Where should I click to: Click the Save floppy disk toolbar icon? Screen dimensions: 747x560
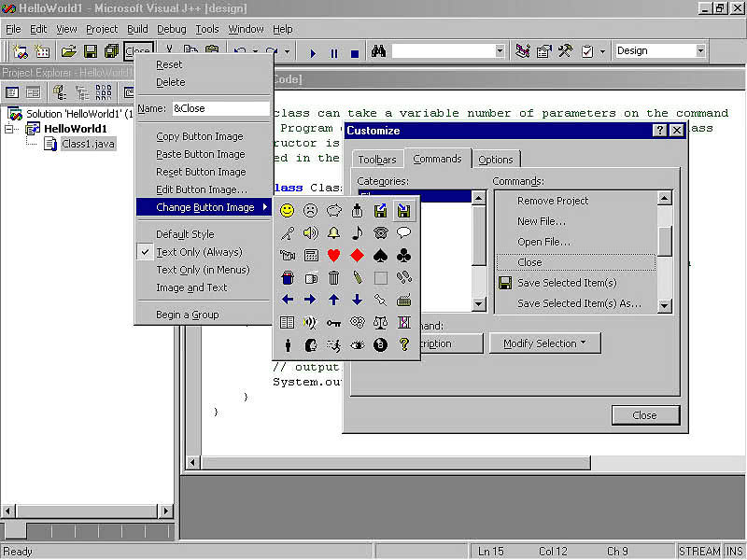click(90, 51)
